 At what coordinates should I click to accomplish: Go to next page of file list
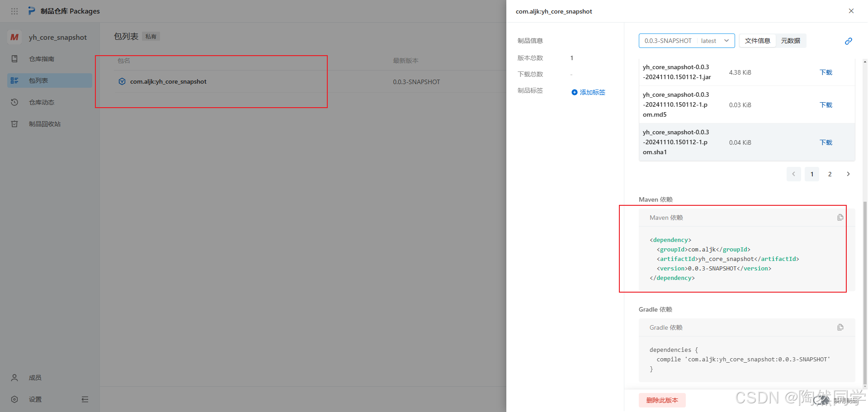pos(848,174)
